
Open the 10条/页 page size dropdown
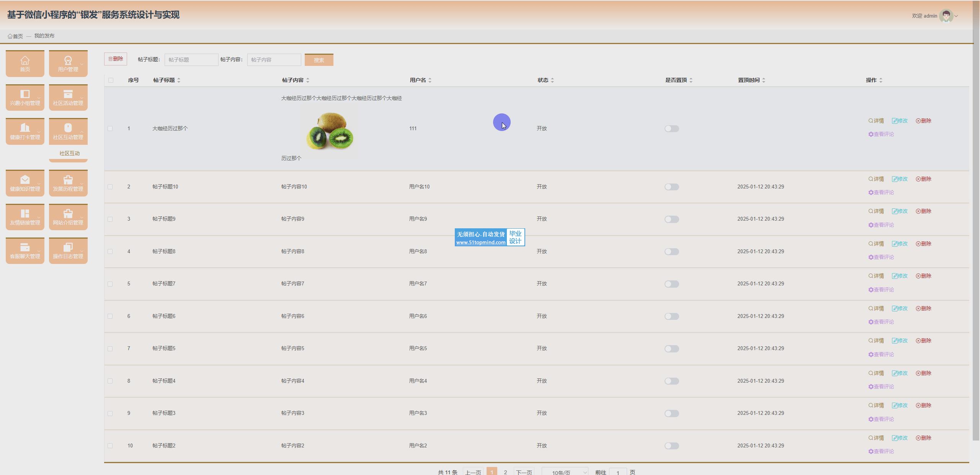(x=565, y=472)
